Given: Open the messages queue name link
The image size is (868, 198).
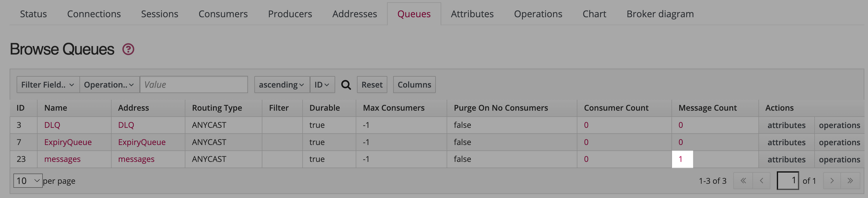Looking at the screenshot, I should point(62,159).
